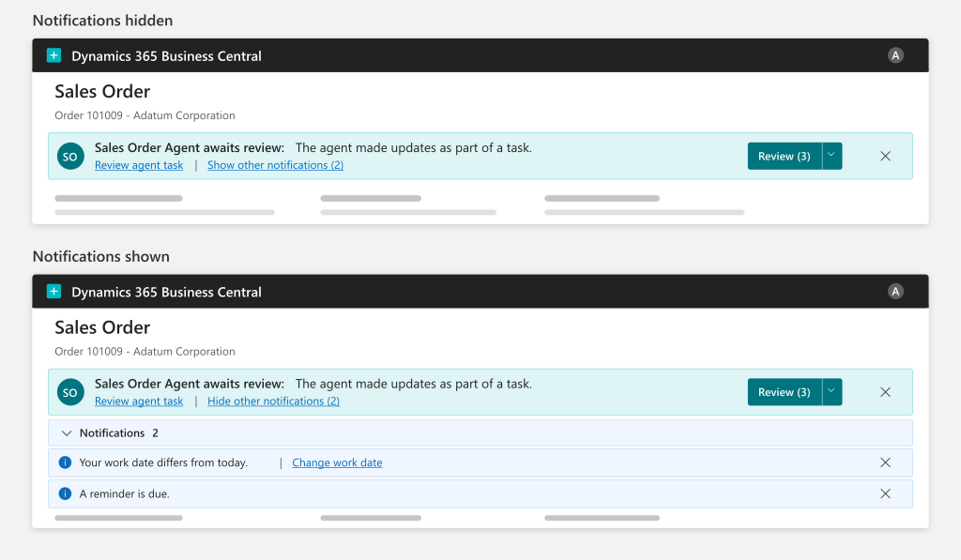The height and width of the screenshot is (560, 961).
Task: Click Review (3) button in top panel
Action: click(785, 157)
